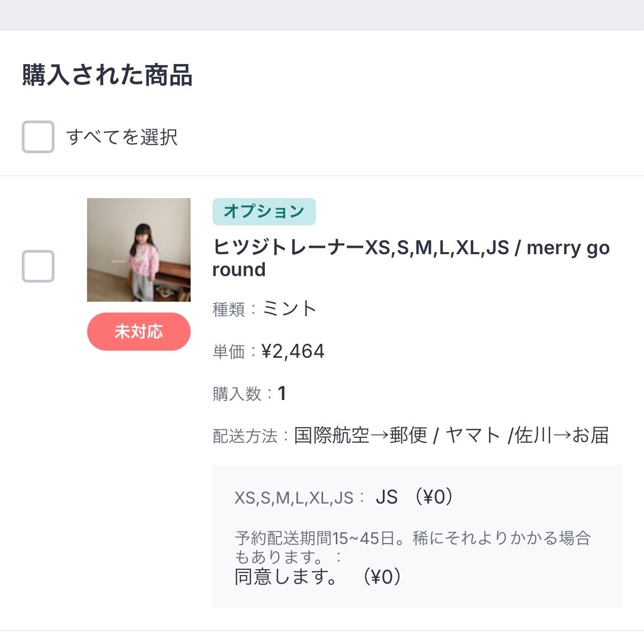The height and width of the screenshot is (644, 644).
Task: Click the 配送方法 field label
Action: [x=245, y=436]
